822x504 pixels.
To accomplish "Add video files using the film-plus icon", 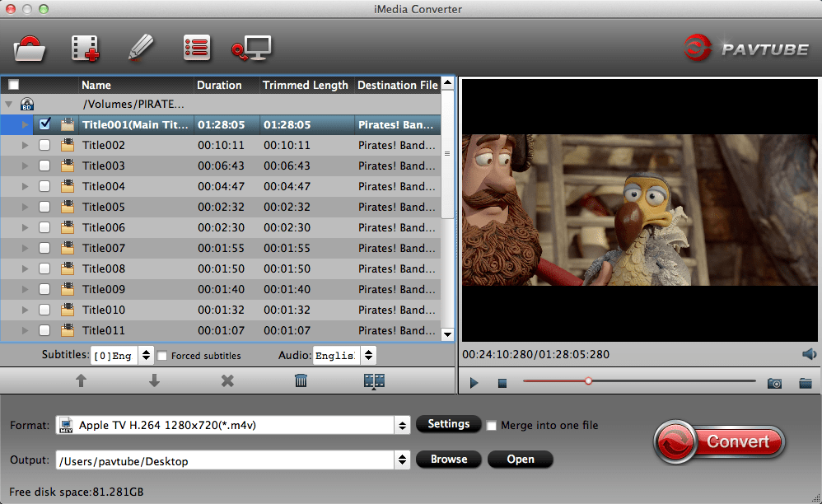I will 86,48.
